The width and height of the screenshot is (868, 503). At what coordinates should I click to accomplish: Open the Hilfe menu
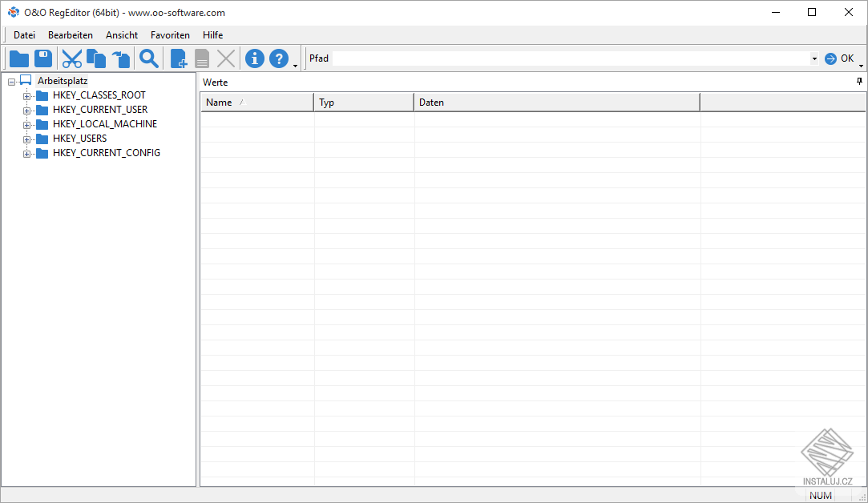click(x=212, y=35)
